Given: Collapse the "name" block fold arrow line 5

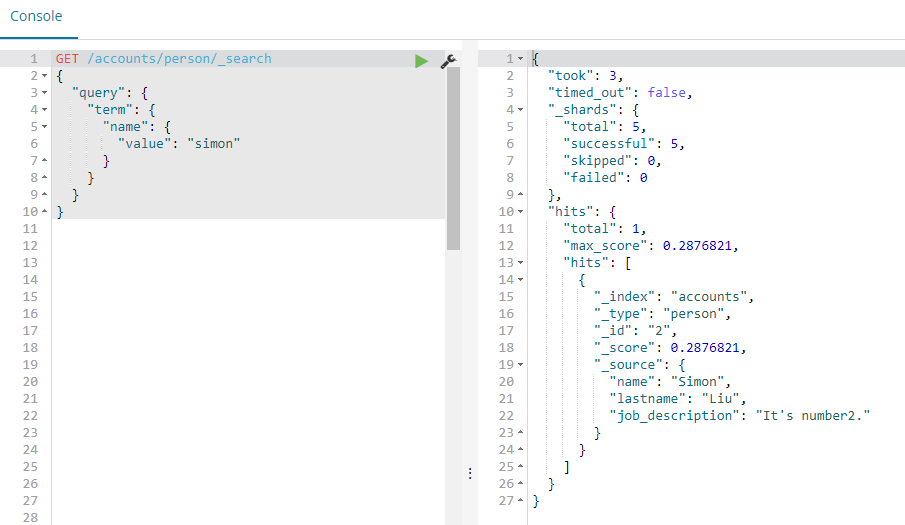Looking at the screenshot, I should (x=44, y=126).
